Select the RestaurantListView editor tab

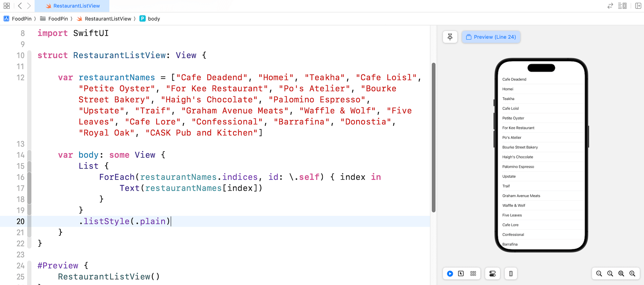tap(72, 6)
